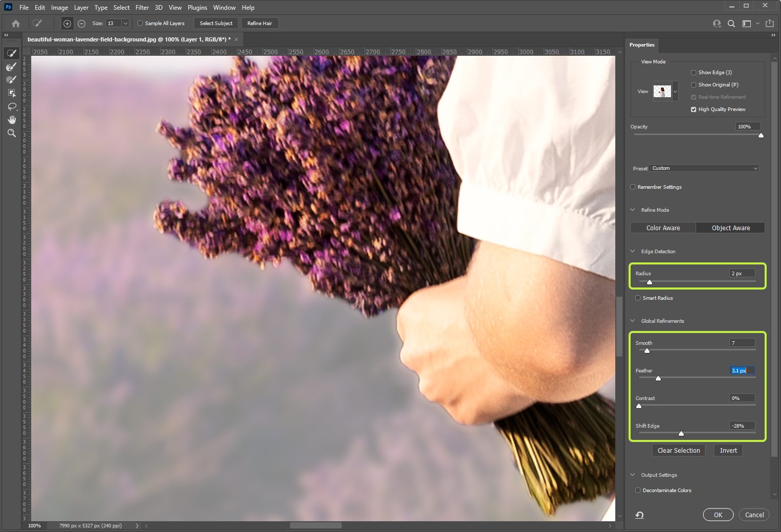
Task: Close the lavender-field document tab
Action: click(236, 39)
